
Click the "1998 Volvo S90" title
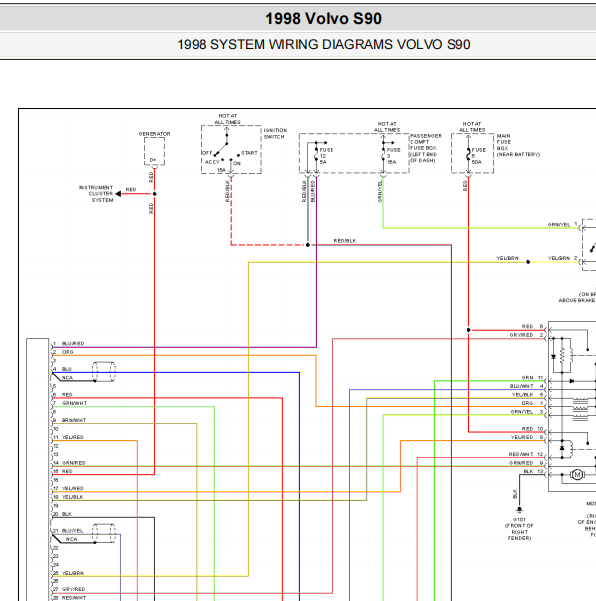(323, 18)
